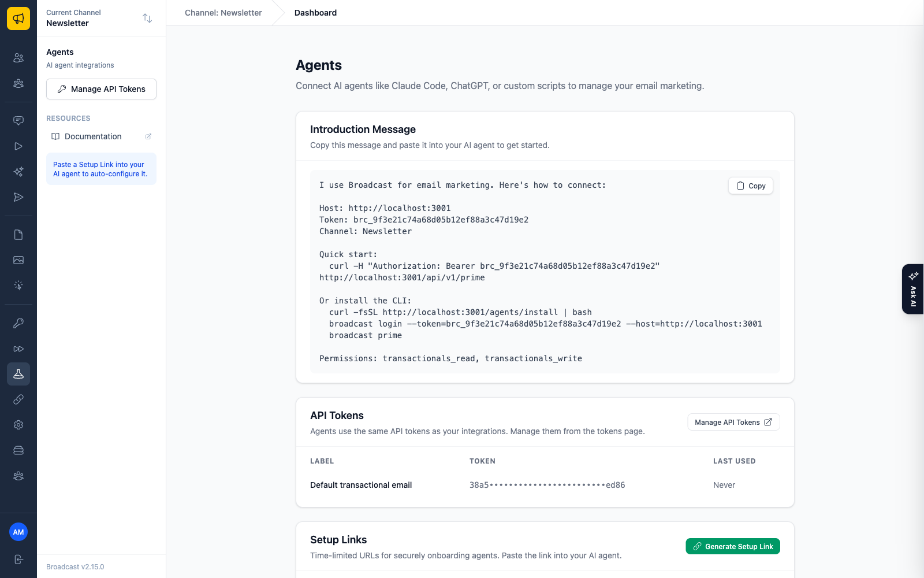Click the LABEL column header
This screenshot has height=578, width=924.
click(322, 461)
